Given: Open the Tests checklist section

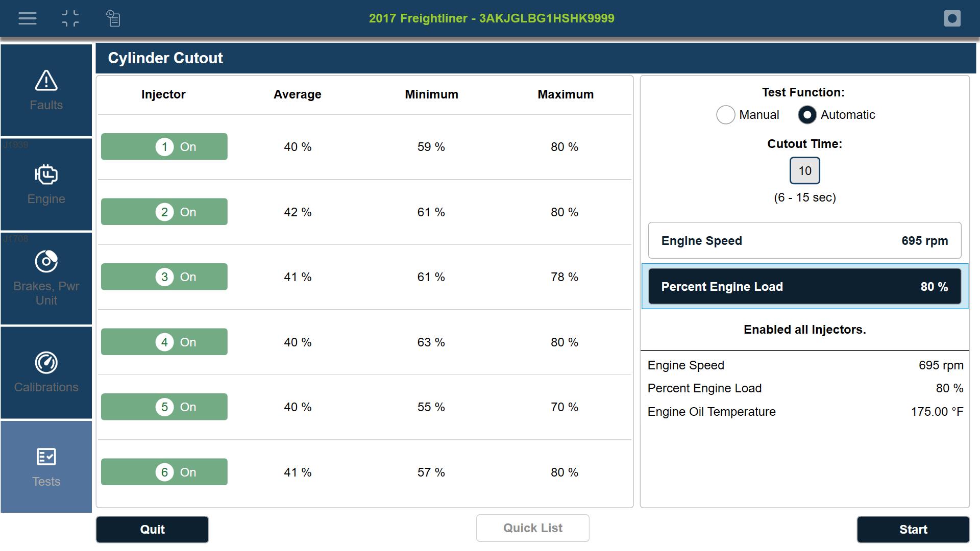Looking at the screenshot, I should click(46, 467).
